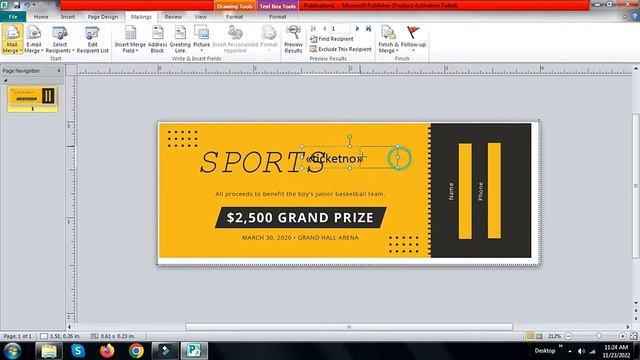The width and height of the screenshot is (640, 360).
Task: Open Firefox from taskbar
Action: tap(107, 351)
